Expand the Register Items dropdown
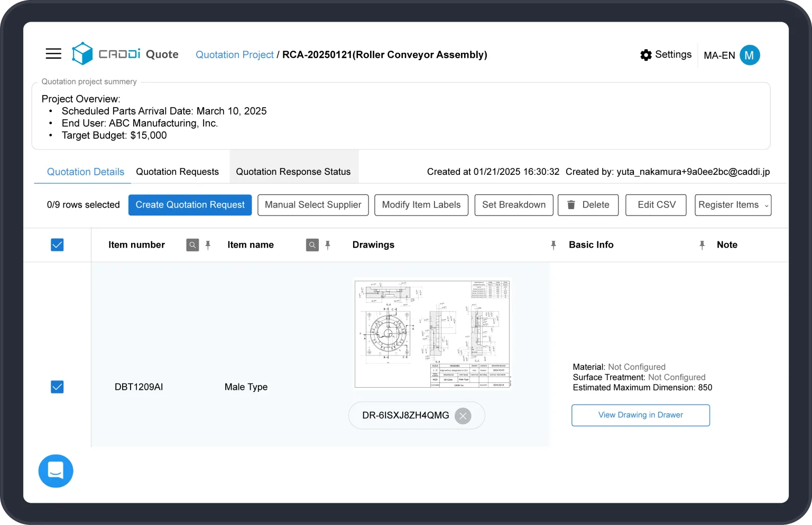 tap(733, 205)
